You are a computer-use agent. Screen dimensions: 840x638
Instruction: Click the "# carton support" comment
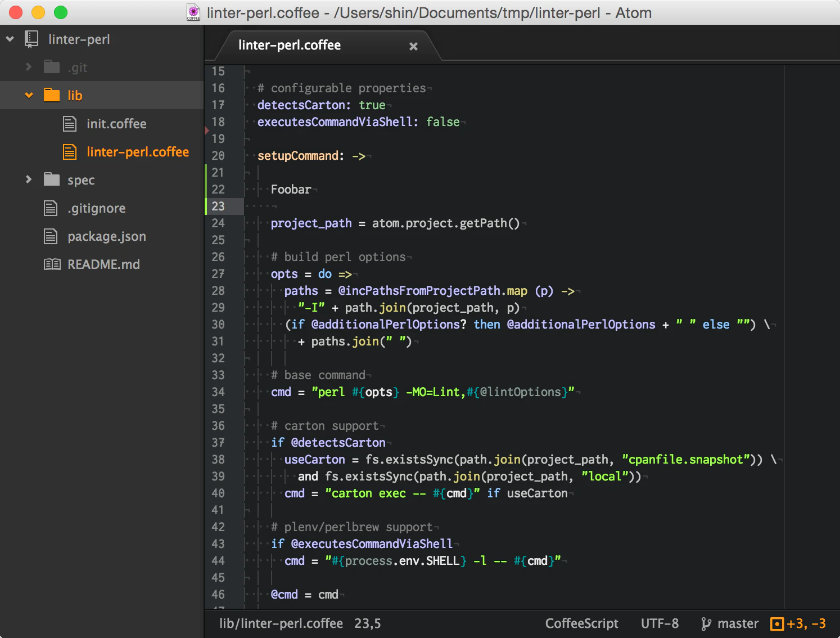[325, 426]
